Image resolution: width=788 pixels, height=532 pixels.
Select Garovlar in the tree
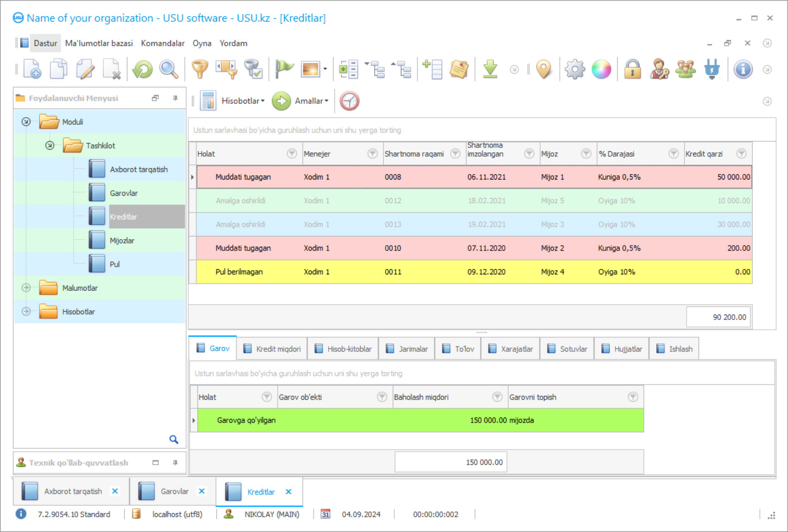pyautogui.click(x=124, y=193)
